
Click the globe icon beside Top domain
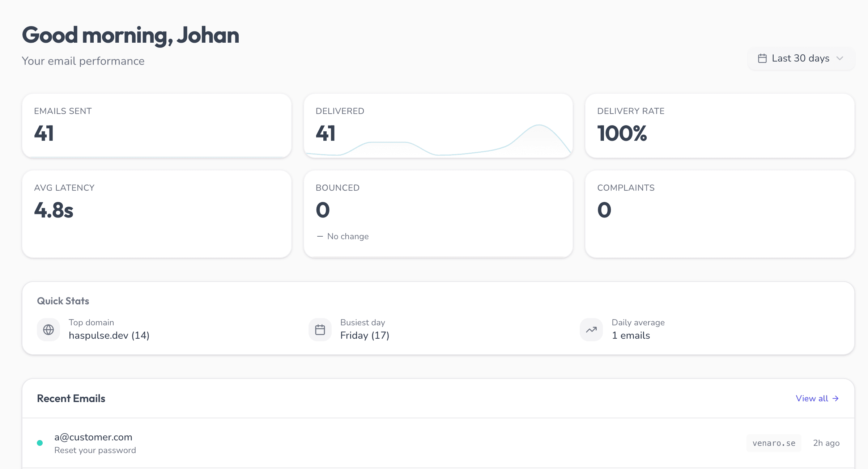pos(48,329)
